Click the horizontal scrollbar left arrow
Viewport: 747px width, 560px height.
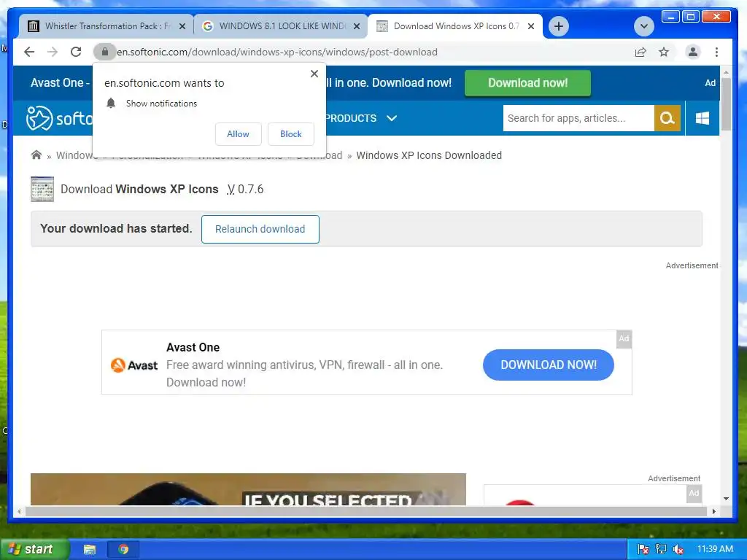[x=19, y=511]
